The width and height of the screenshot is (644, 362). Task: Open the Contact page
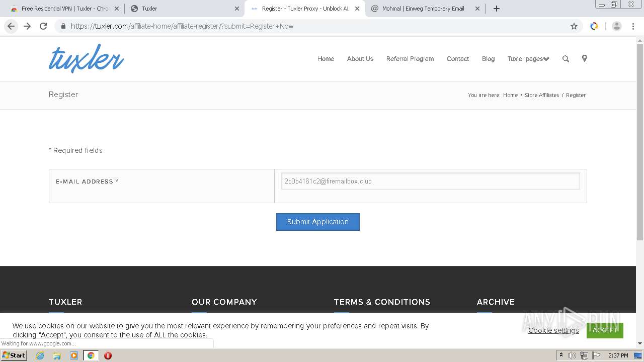pos(458,59)
